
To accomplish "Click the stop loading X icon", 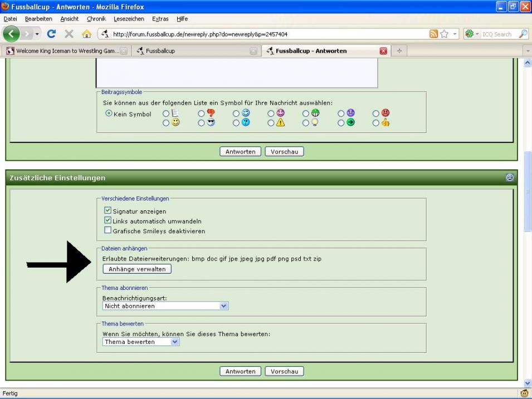I will click(69, 34).
